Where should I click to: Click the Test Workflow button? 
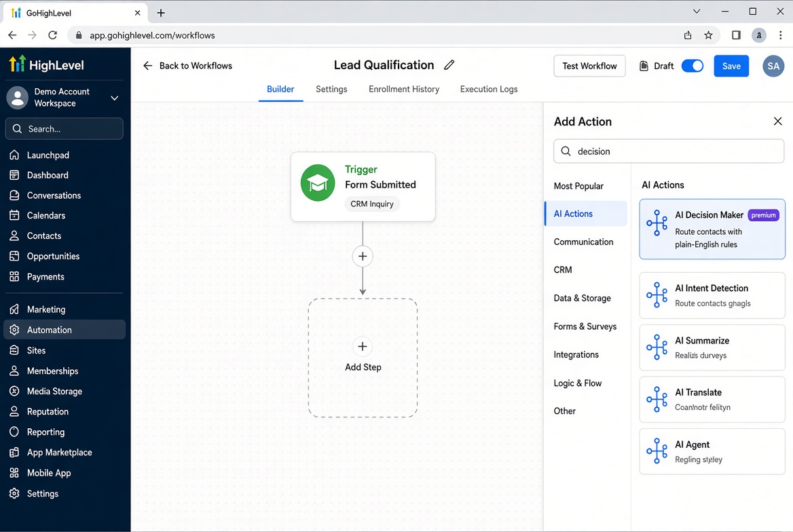point(590,66)
